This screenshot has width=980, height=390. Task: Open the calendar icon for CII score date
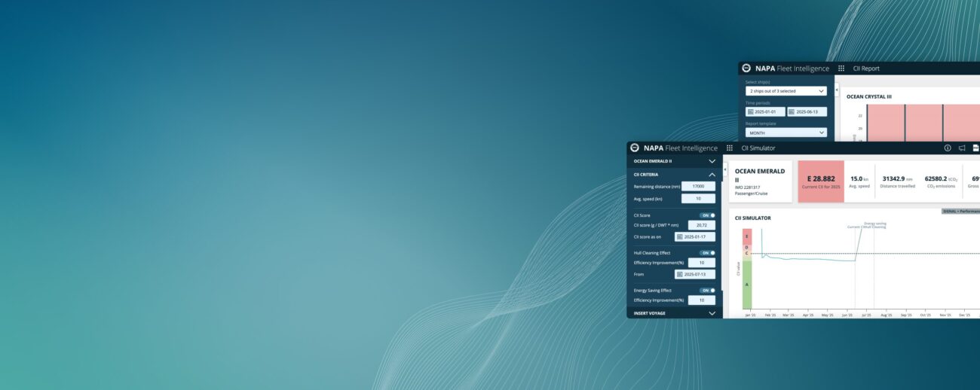[x=679, y=236]
